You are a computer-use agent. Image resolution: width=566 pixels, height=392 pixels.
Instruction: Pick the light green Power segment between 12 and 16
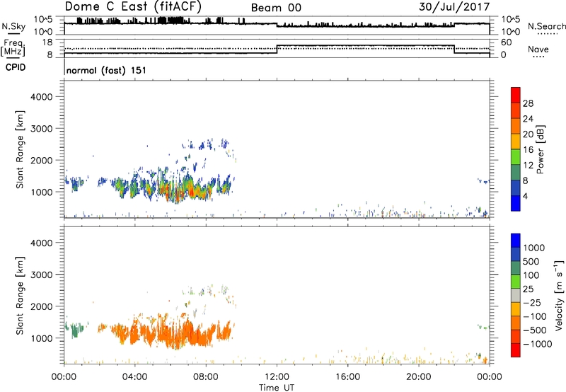516,156
